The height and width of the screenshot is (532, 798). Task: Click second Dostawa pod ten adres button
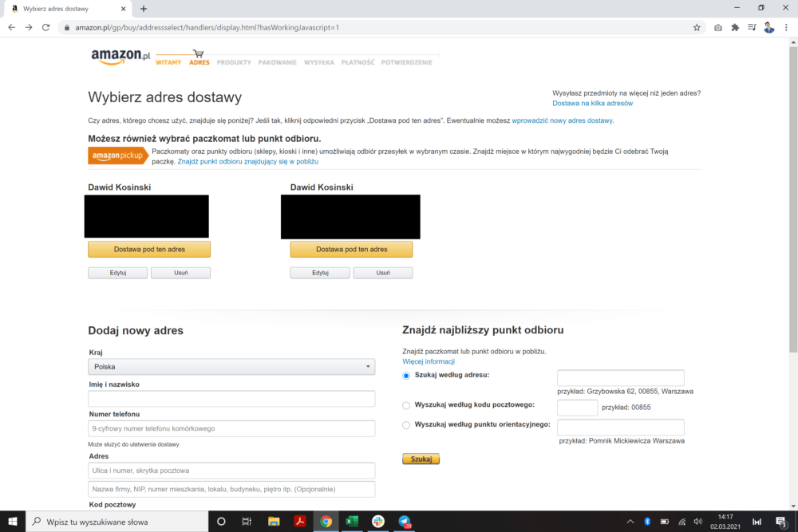pyautogui.click(x=352, y=249)
